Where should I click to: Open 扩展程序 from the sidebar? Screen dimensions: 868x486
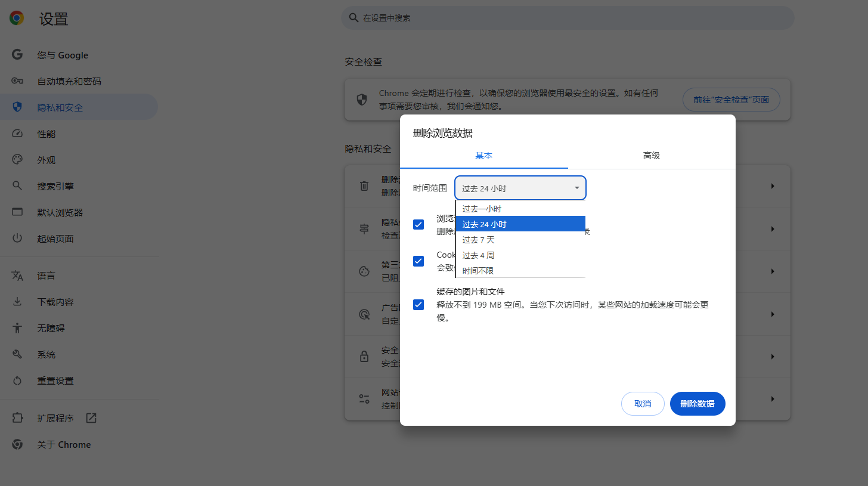coord(79,418)
